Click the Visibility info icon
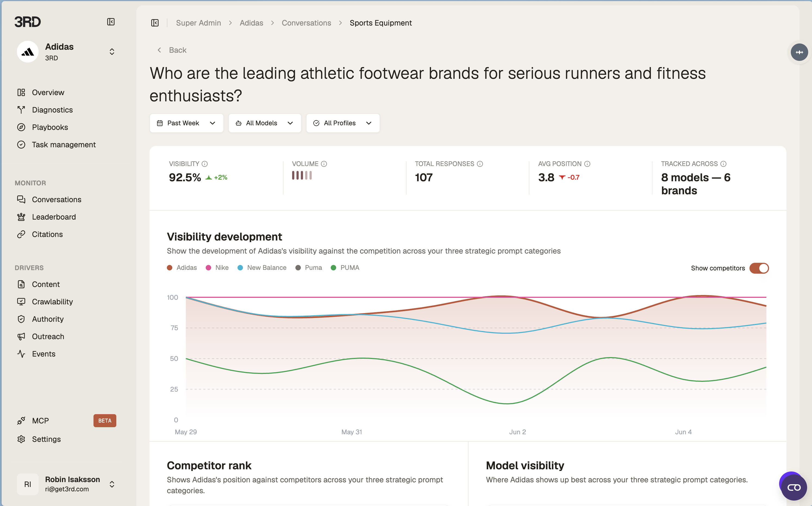This screenshot has width=812, height=506. [205, 164]
